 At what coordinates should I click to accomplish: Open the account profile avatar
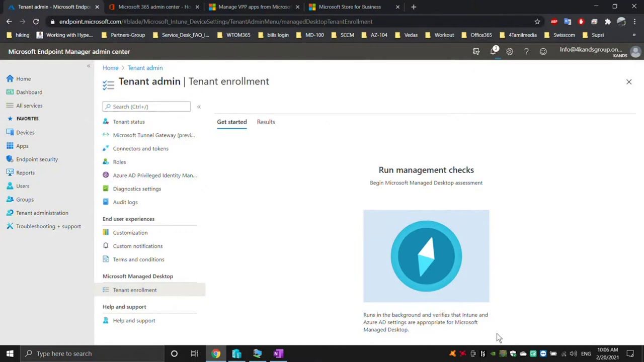pyautogui.click(x=635, y=52)
